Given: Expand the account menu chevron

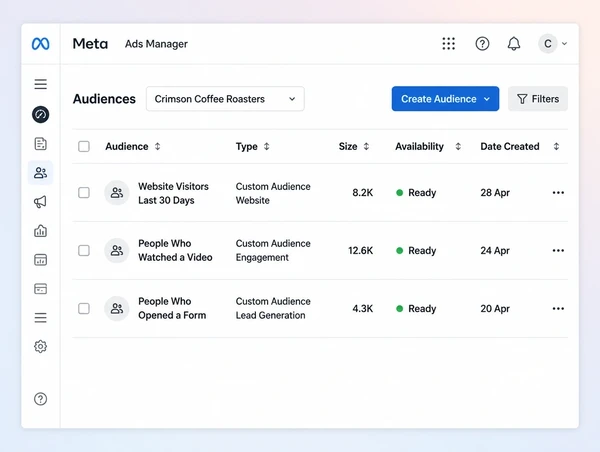Looking at the screenshot, I should pos(564,44).
